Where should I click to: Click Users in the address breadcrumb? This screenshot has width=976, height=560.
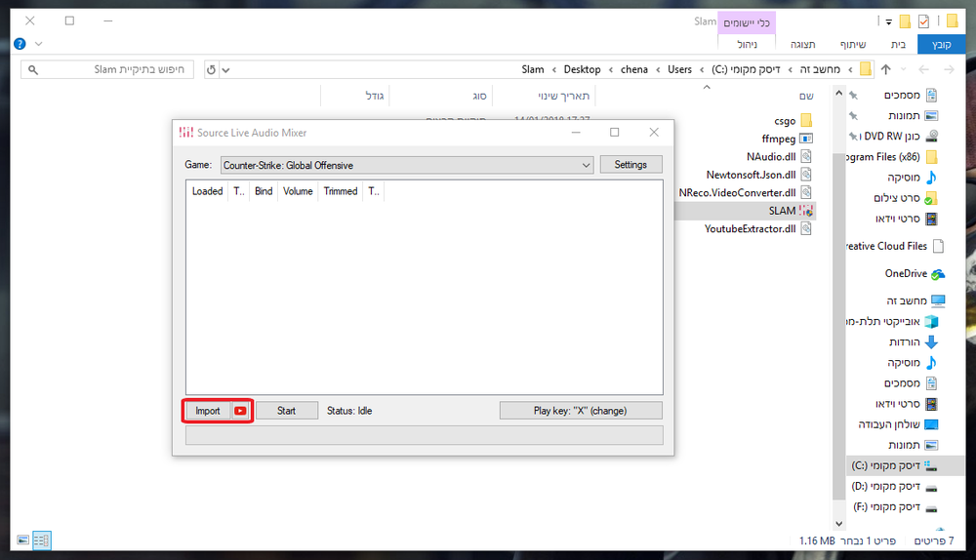pyautogui.click(x=679, y=69)
